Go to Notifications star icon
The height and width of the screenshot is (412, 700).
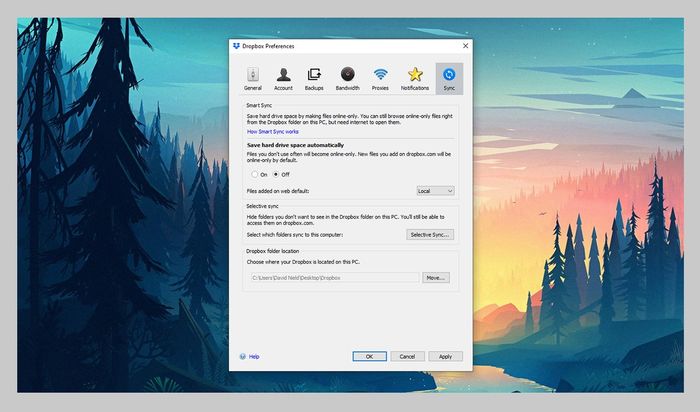(x=415, y=76)
